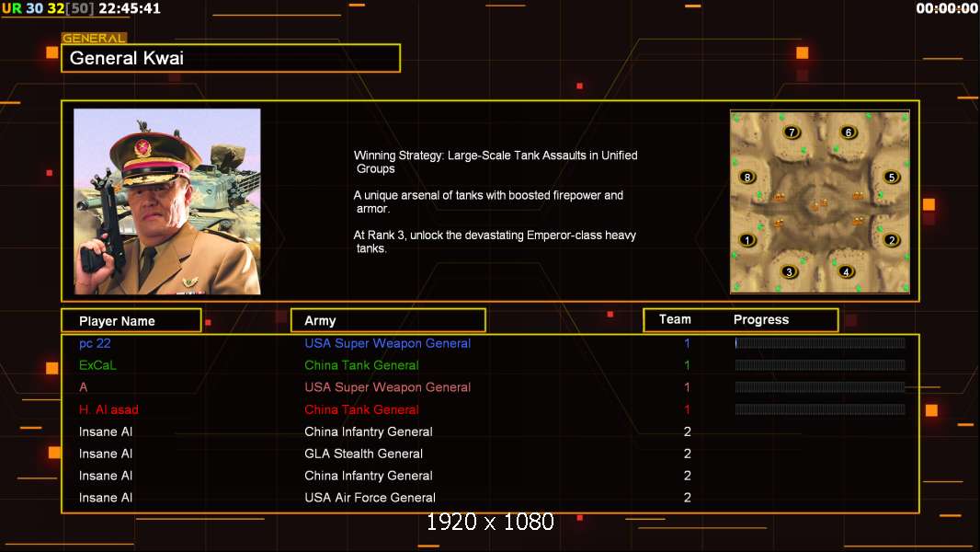This screenshot has width=980, height=552.
Task: Click start position marker 6 on map
Action: pyautogui.click(x=849, y=132)
